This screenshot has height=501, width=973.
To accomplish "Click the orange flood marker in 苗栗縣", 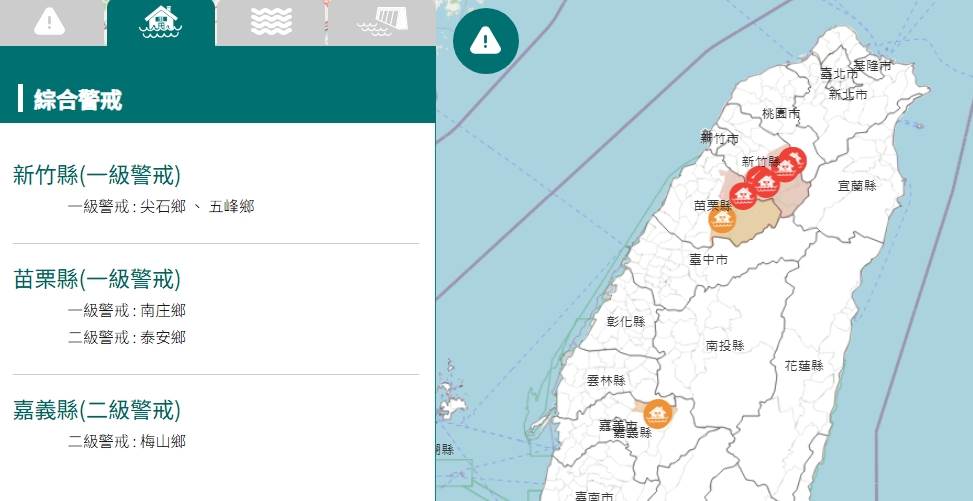I will point(722,219).
